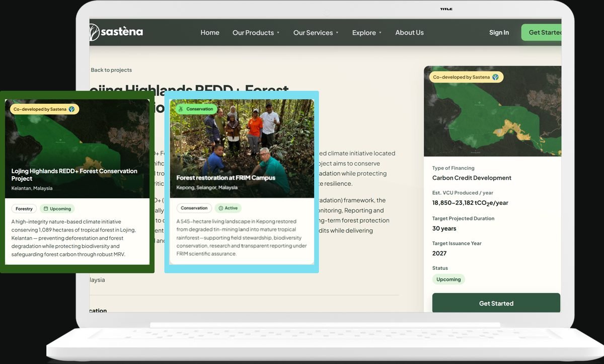
Task: Click globe icon in Lojing card badge
Action: [x=71, y=109]
